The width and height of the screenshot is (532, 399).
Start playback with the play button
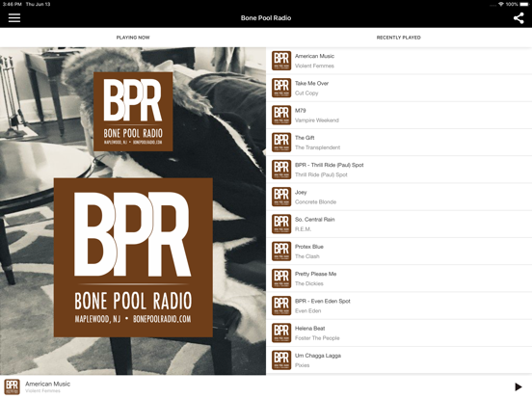coord(519,386)
